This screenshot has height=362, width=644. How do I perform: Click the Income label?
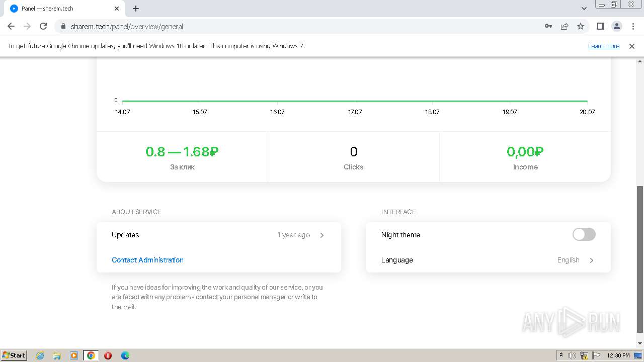point(525,167)
